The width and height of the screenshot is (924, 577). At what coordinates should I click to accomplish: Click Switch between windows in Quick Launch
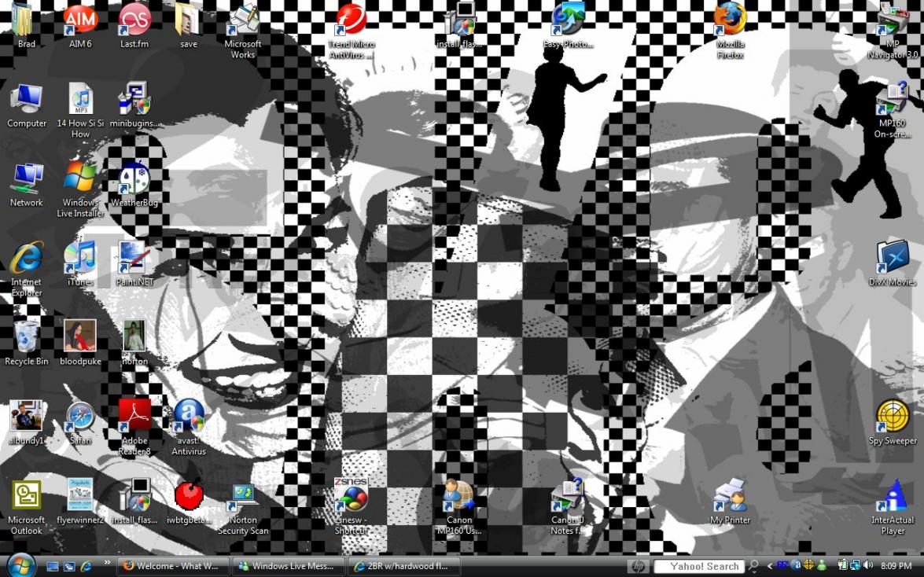click(x=69, y=567)
